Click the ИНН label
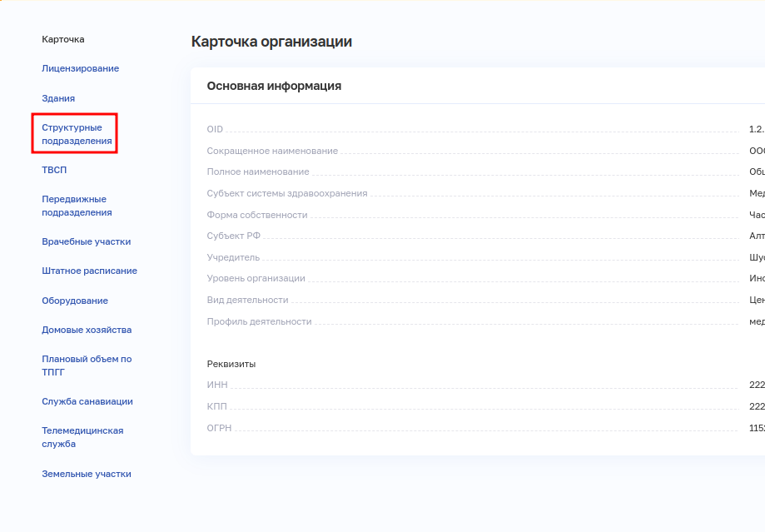The height and width of the screenshot is (532, 765). click(x=217, y=385)
